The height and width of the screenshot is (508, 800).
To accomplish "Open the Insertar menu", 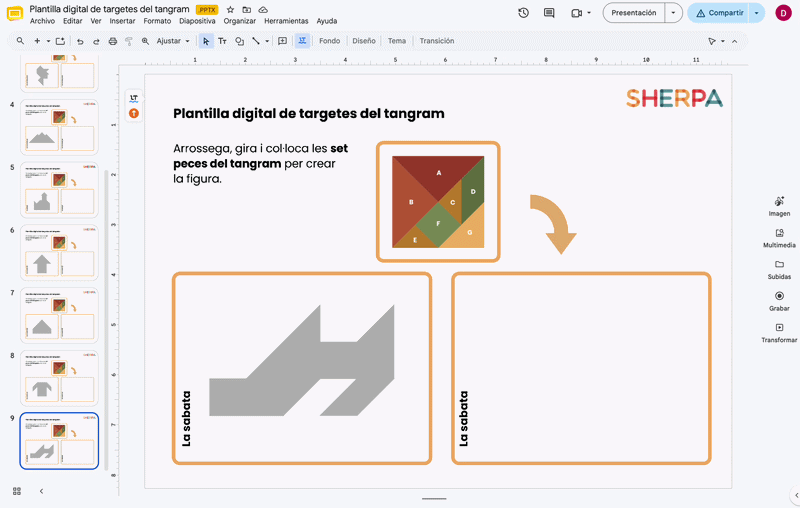I will pyautogui.click(x=122, y=21).
